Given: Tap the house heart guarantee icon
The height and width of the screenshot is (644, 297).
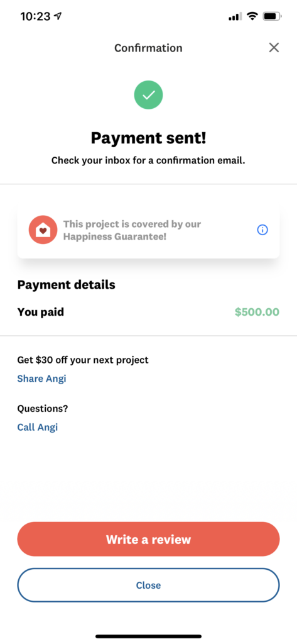Looking at the screenshot, I should [x=43, y=230].
